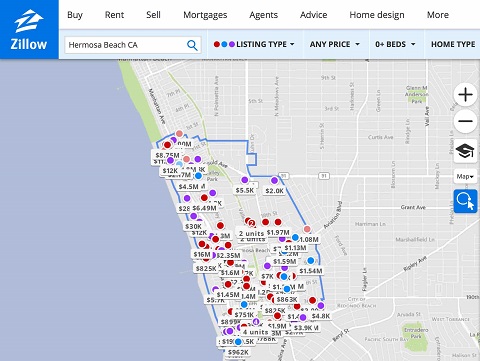
Task: Open the 0+ Beds dropdown
Action: coord(395,44)
